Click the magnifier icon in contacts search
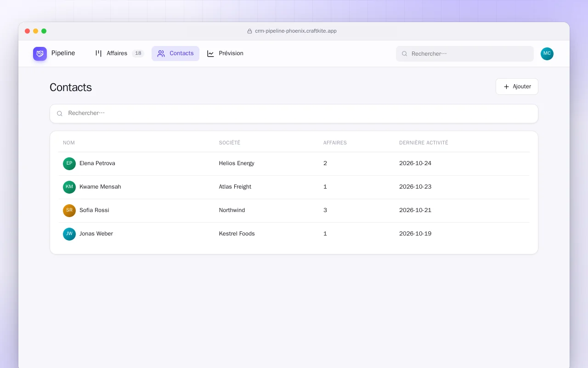This screenshot has height=368, width=588. (x=60, y=114)
